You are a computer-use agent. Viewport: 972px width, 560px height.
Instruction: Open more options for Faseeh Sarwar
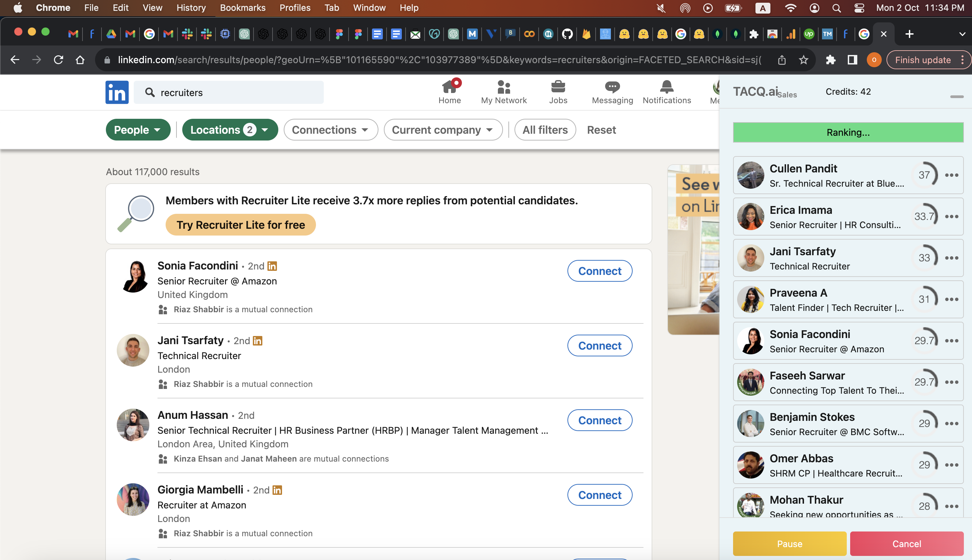click(951, 382)
